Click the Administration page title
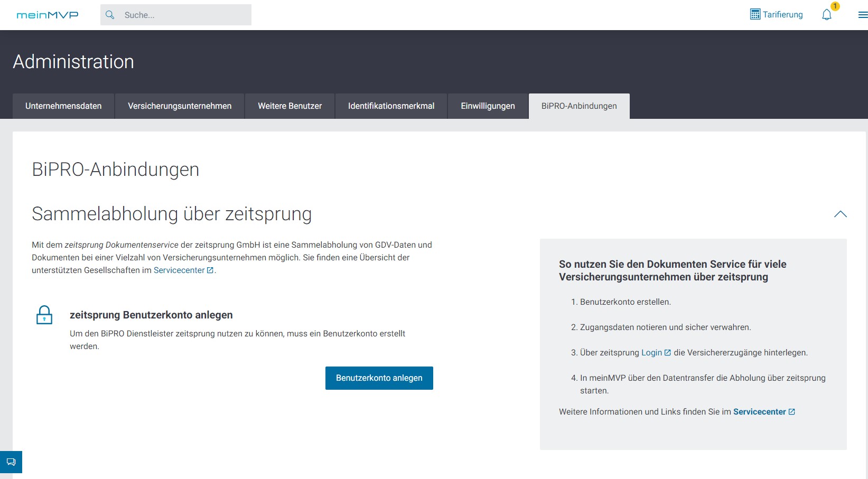The image size is (868, 479). [x=73, y=62]
